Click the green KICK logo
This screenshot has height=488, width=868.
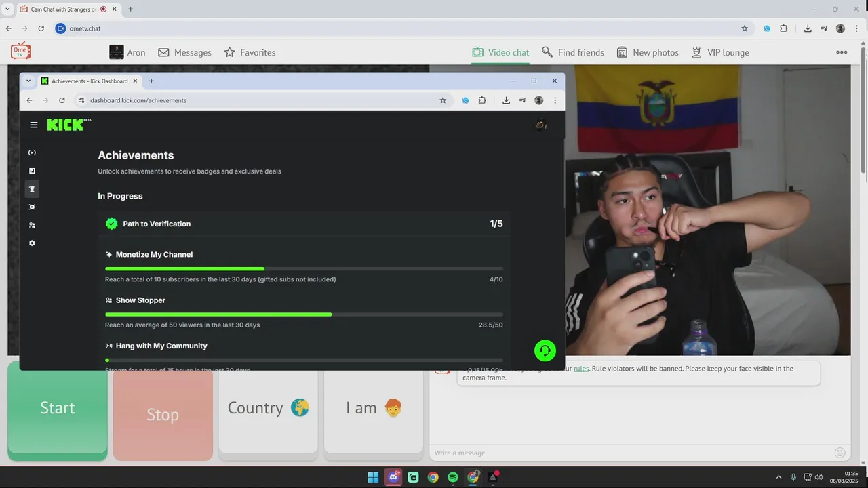click(x=65, y=125)
